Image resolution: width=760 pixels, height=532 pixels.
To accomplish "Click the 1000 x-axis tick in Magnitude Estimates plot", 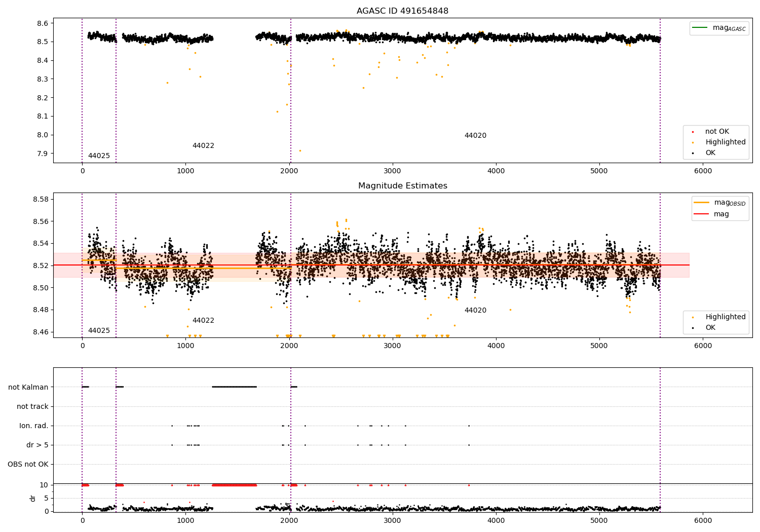I will tap(185, 346).
